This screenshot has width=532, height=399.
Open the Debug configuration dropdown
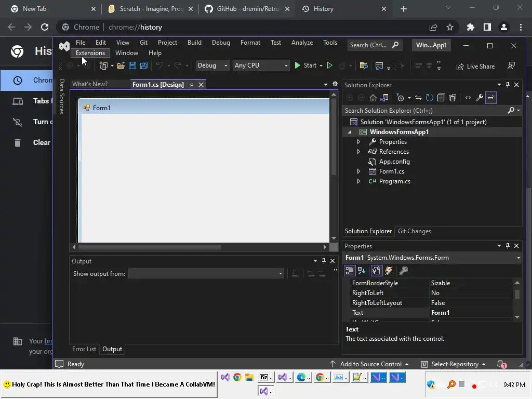212,65
